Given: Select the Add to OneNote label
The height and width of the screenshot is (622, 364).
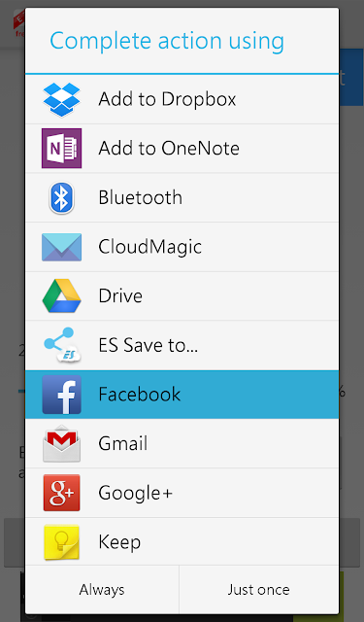Looking at the screenshot, I should point(169,149).
